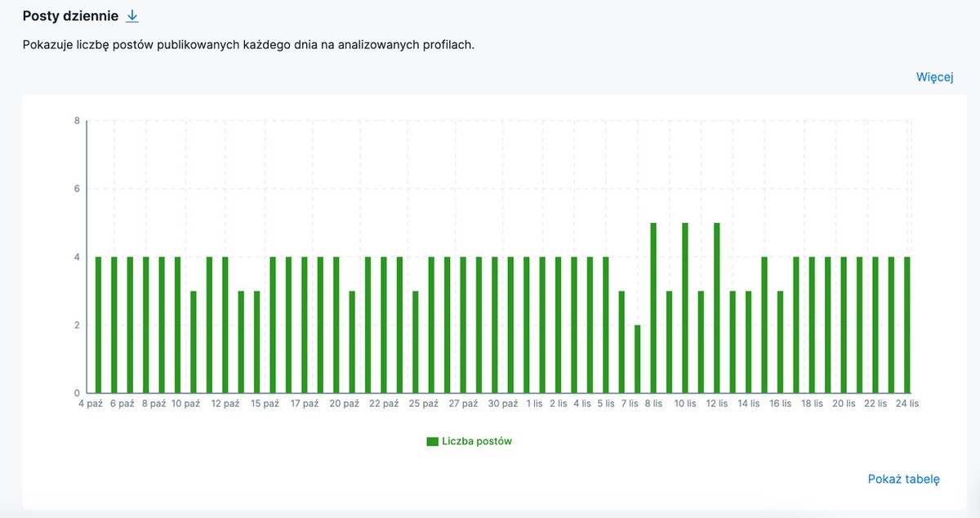Click the shortest bar near 7 lis
Viewport: 980px width, 518px height.
tap(636, 359)
